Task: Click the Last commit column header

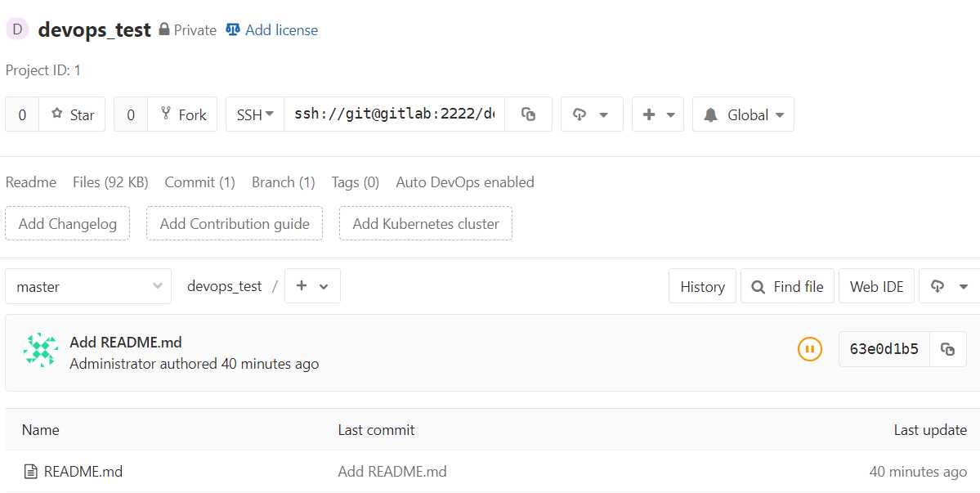Action: tap(376, 430)
